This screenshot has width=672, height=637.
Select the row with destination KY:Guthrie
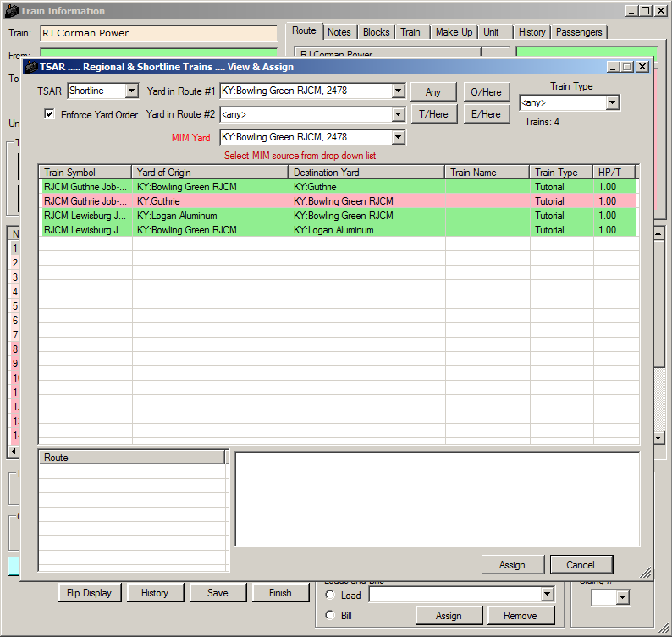point(338,187)
